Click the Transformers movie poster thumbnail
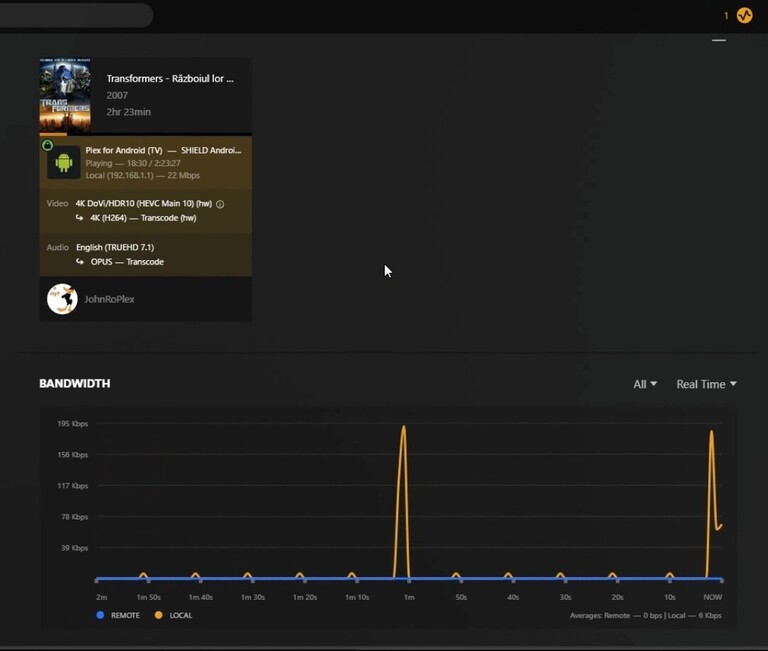Image resolution: width=768 pixels, height=651 pixels. click(65, 95)
